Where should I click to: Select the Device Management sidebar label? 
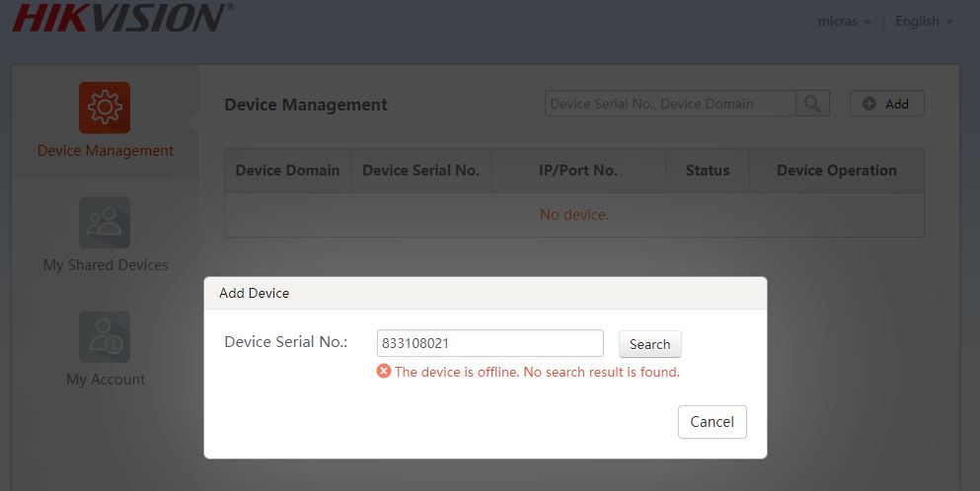pos(106,151)
